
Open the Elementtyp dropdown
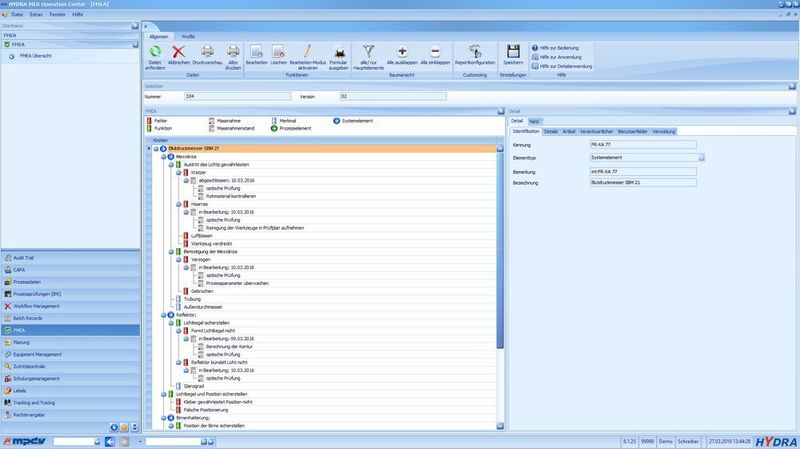point(702,158)
